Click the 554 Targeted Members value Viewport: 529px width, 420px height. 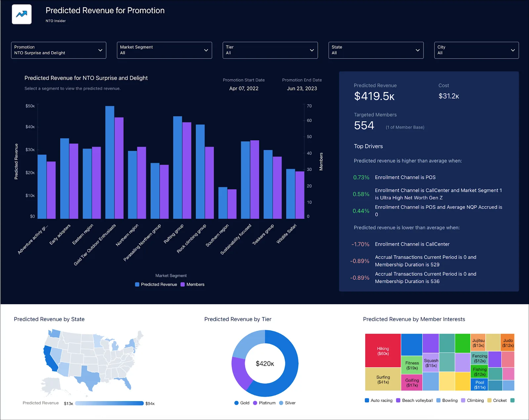(x=364, y=126)
